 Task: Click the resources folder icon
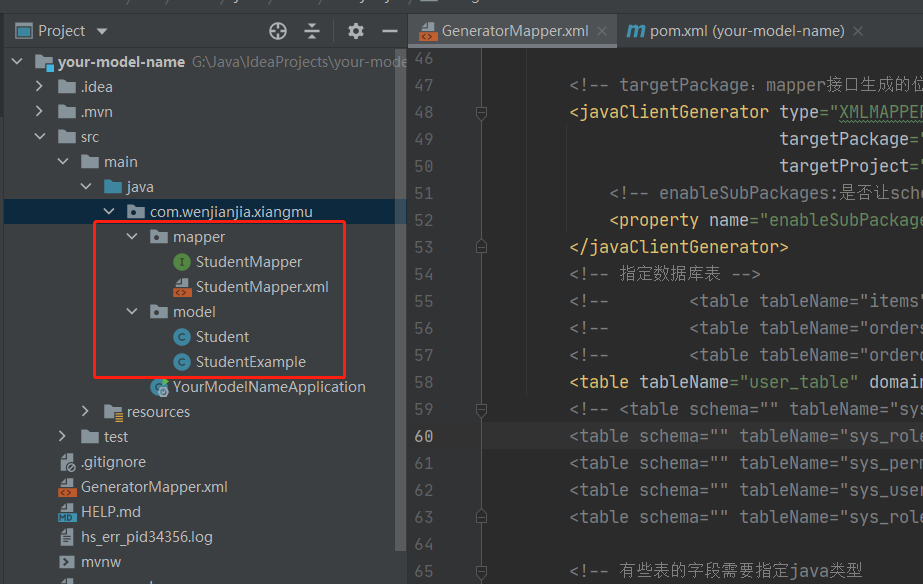[x=113, y=412]
